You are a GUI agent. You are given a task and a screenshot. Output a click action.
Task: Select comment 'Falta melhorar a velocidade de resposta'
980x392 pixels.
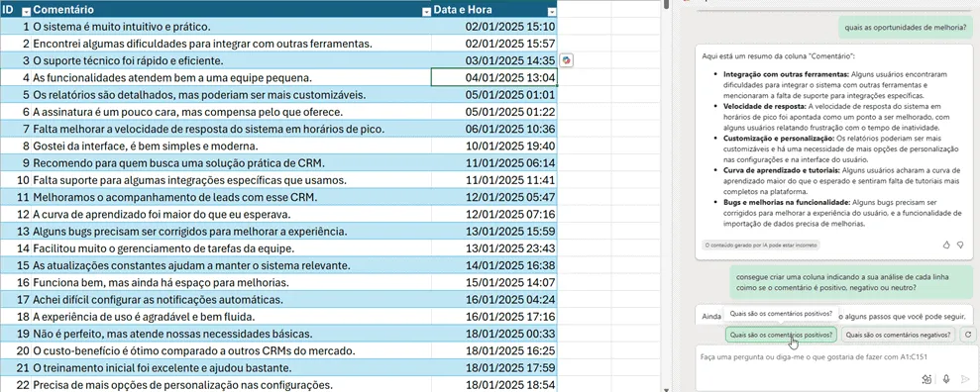click(x=231, y=129)
